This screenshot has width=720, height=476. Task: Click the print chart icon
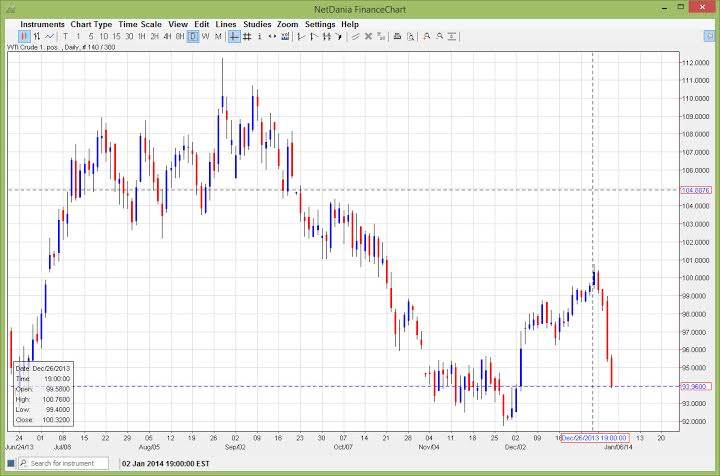[397, 36]
